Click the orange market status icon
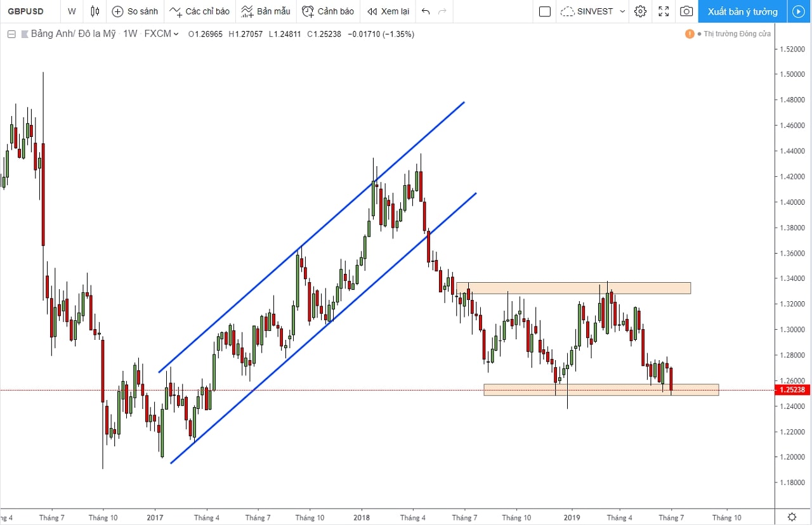812x525 pixels. (690, 34)
